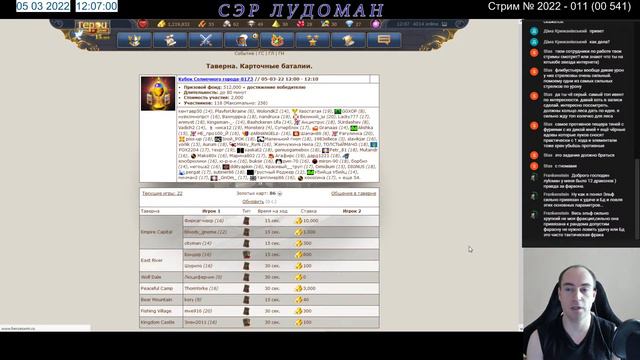640x360 pixels.
Task: Click the East River tavern cell
Action: (x=161, y=260)
